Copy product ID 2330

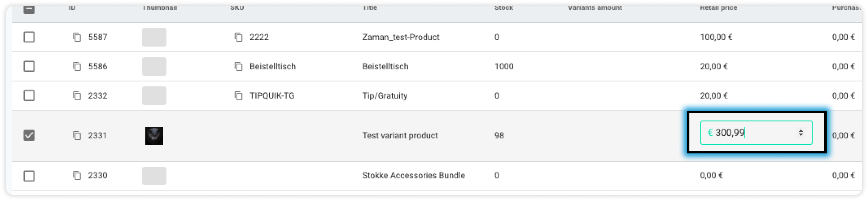coord(77,175)
